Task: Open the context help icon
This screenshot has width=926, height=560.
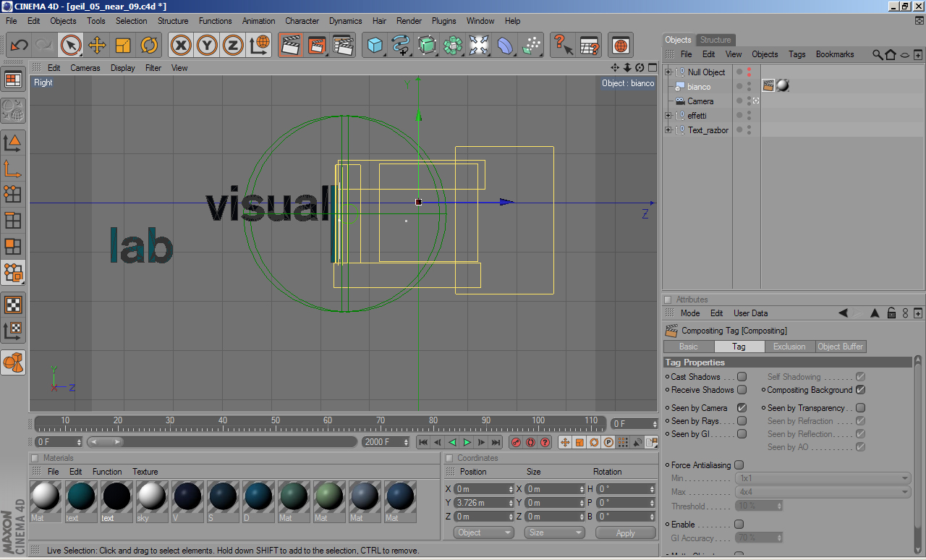Action: [563, 46]
